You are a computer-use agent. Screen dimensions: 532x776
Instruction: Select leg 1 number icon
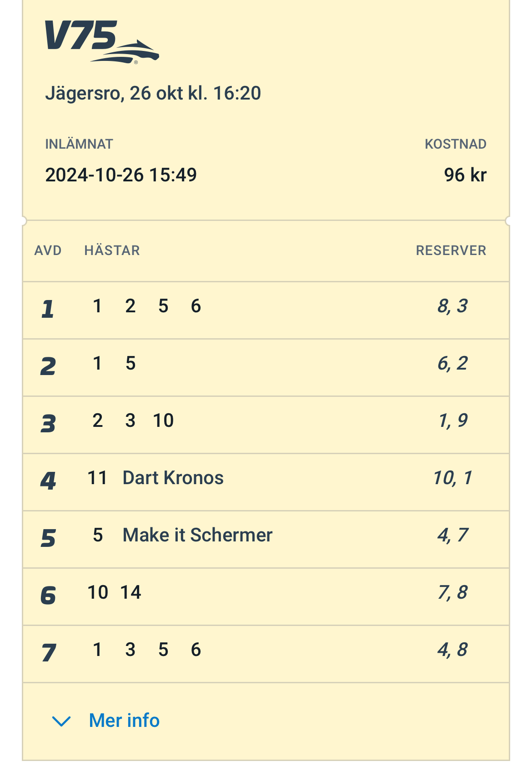tap(48, 310)
